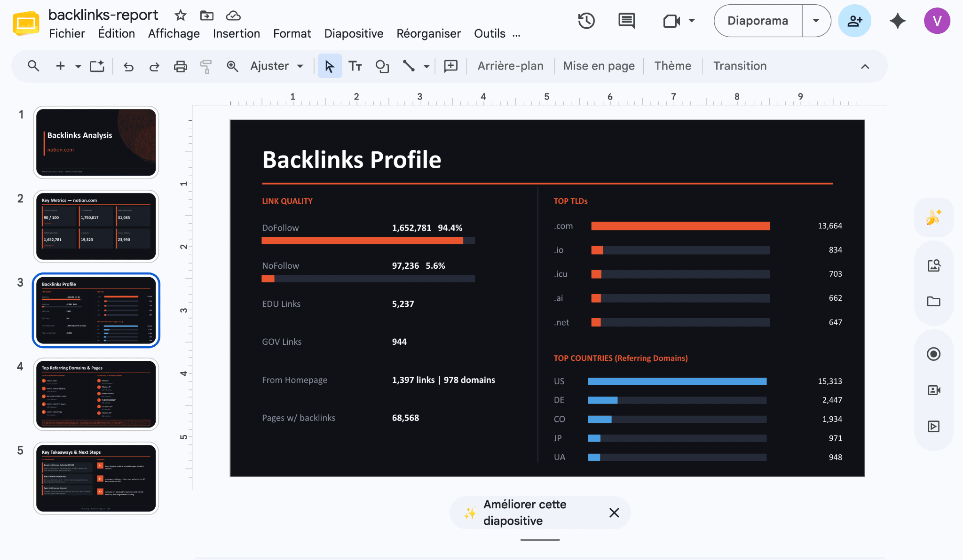963x560 pixels.
Task: Expand the new slide layout arrow
Action: [78, 66]
